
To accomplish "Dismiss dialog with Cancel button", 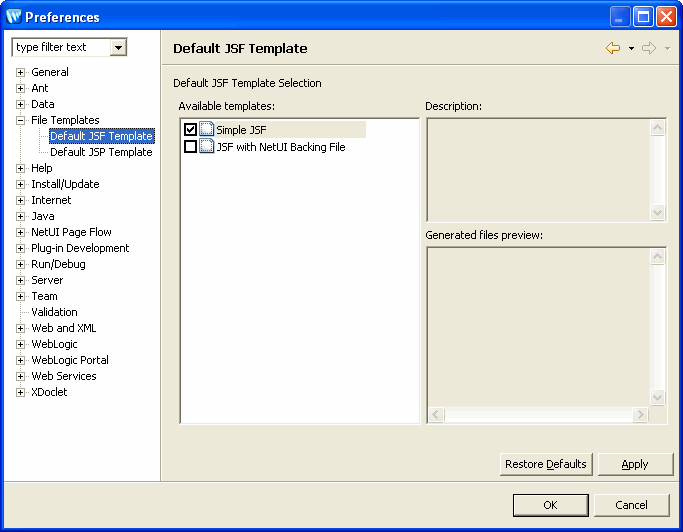I will (x=631, y=505).
